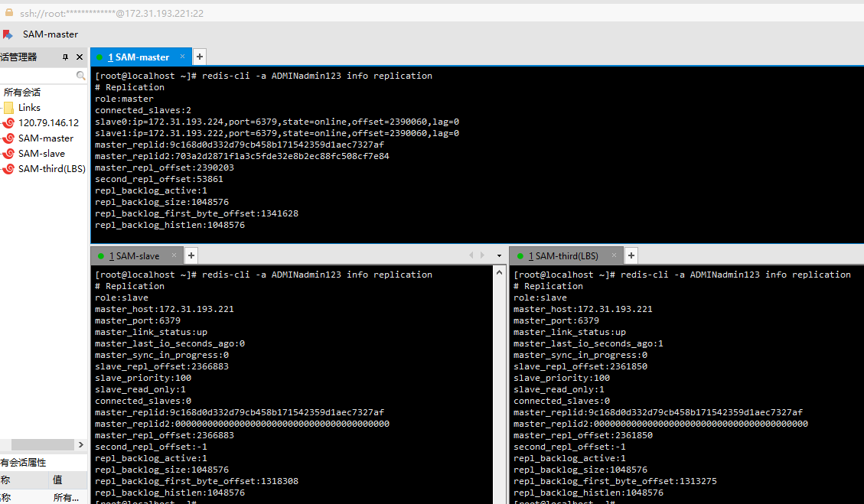This screenshot has height=504, width=864.
Task: Click the lock icon in address bar
Action: pos(9,13)
